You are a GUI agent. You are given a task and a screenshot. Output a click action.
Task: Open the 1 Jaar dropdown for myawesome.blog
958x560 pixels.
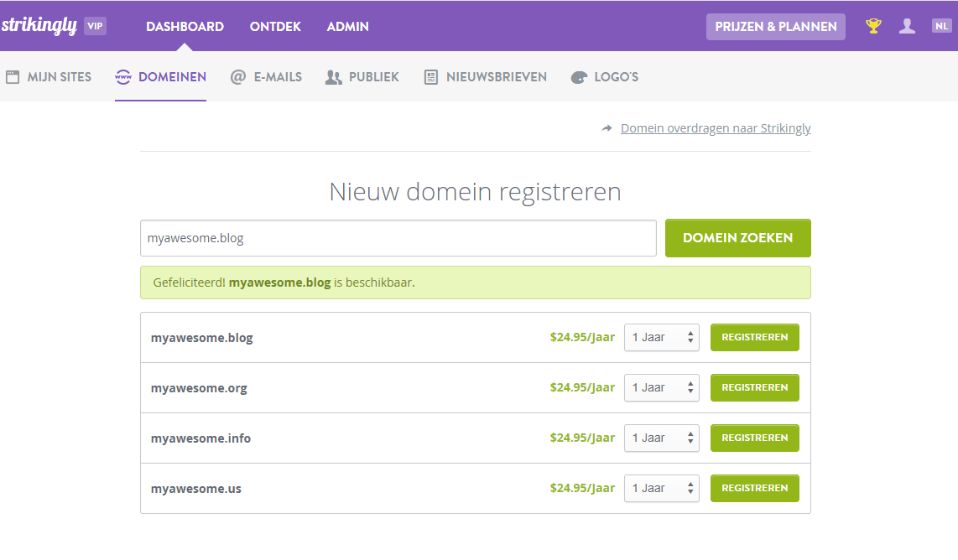pyautogui.click(x=661, y=337)
